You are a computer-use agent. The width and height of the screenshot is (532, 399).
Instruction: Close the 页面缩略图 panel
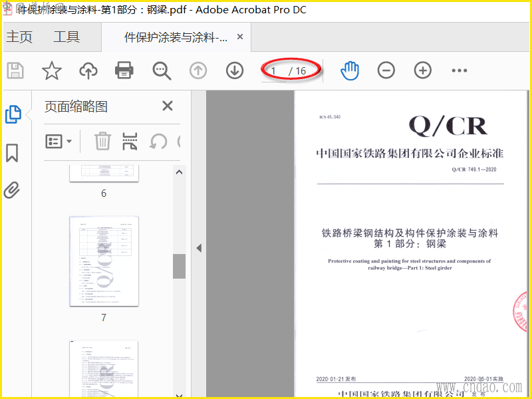(168, 106)
